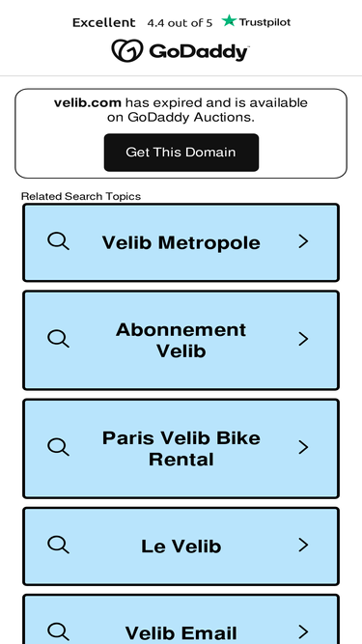Open the Abonnement Velib search topic

[x=181, y=340]
